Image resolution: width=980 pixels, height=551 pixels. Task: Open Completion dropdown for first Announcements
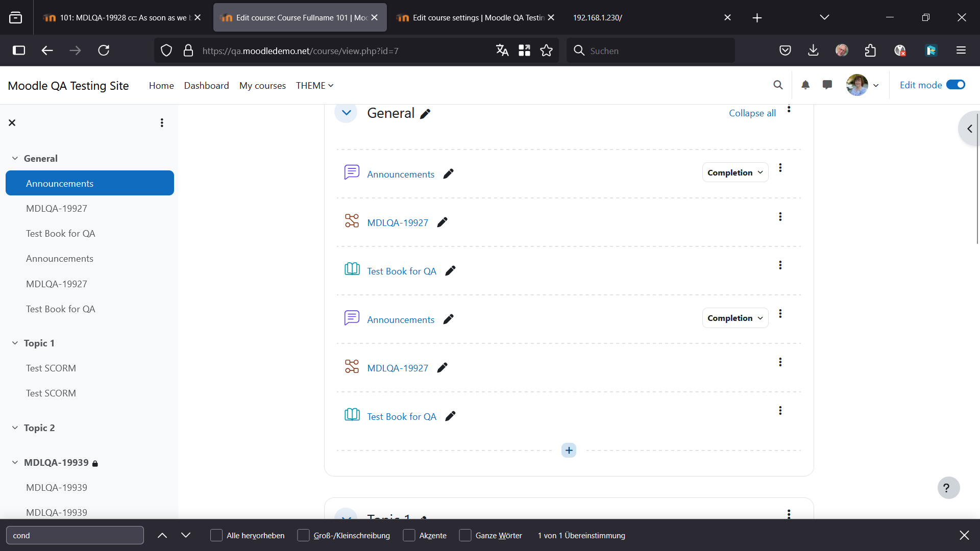[x=735, y=172]
